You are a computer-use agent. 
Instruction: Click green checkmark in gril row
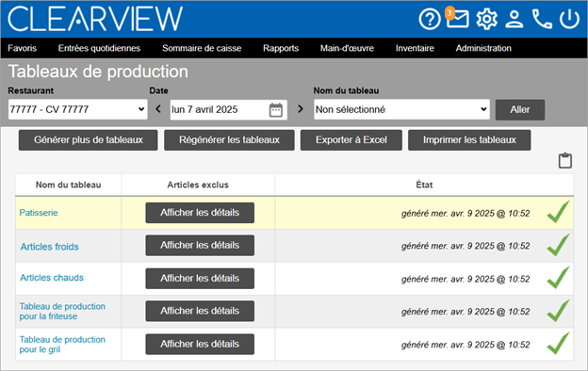(x=559, y=344)
